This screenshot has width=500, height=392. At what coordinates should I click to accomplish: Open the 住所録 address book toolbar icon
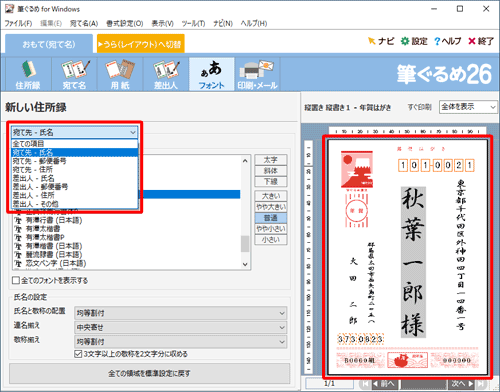28,74
